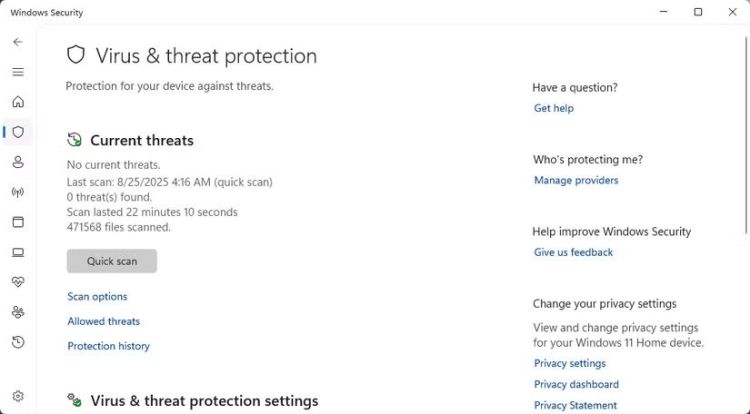Click the Get help link
This screenshot has width=750, height=414.
click(x=554, y=108)
